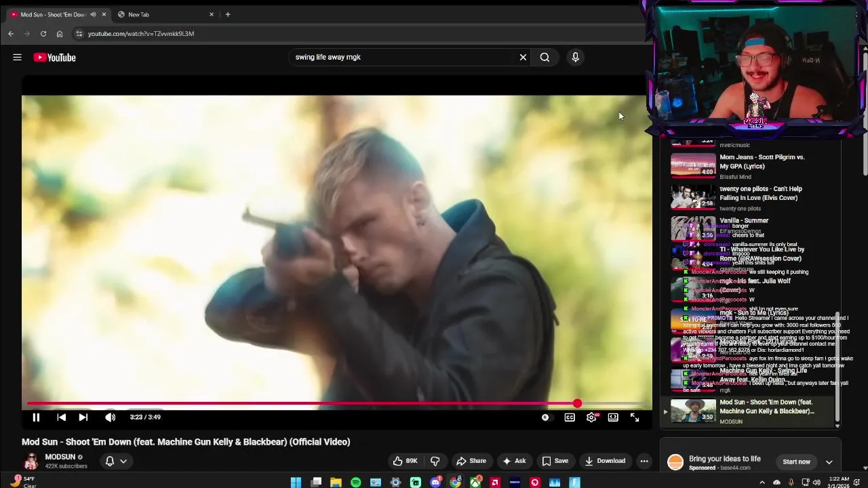Click the red scrubber handle
The width and height of the screenshot is (868, 488).
coord(577,404)
